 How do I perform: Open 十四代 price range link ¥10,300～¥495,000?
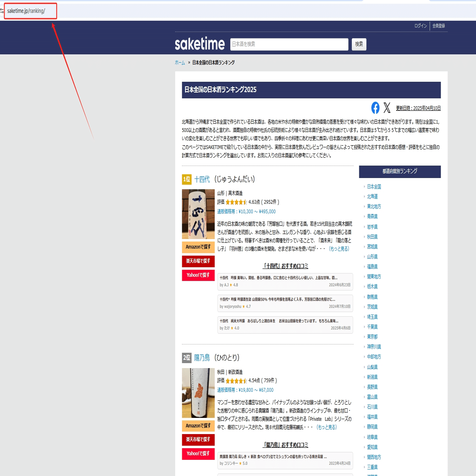(246, 212)
